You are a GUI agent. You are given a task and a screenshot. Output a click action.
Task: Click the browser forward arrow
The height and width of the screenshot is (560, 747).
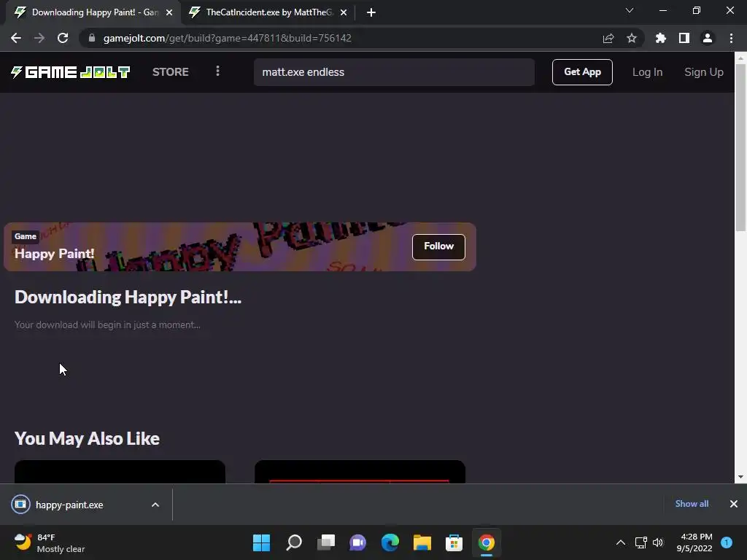[x=39, y=38]
